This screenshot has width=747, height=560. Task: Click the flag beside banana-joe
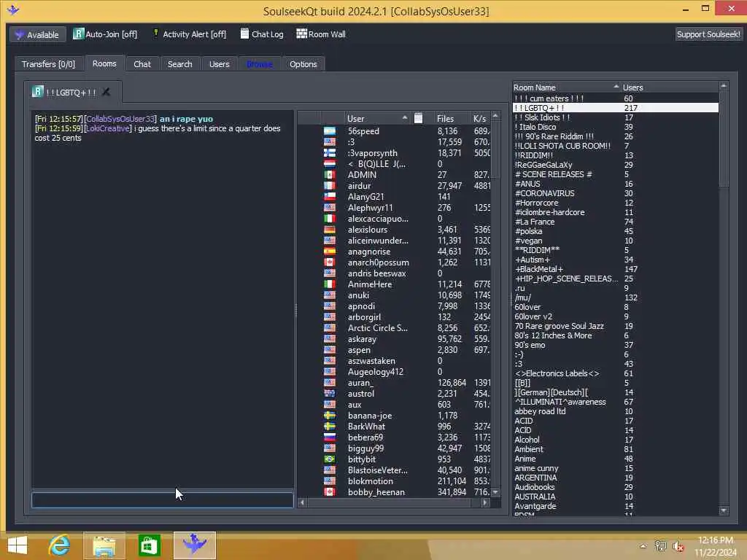(x=330, y=416)
